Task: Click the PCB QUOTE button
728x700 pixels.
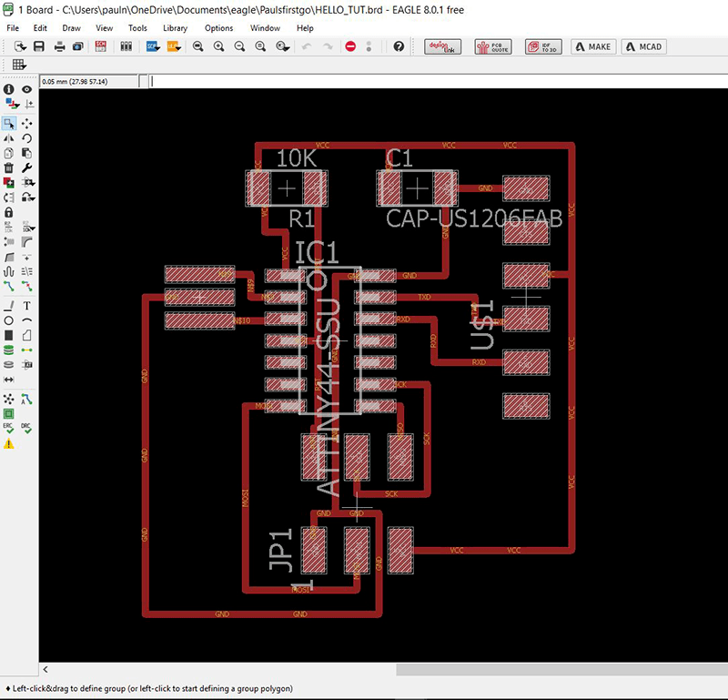Action: [486, 46]
